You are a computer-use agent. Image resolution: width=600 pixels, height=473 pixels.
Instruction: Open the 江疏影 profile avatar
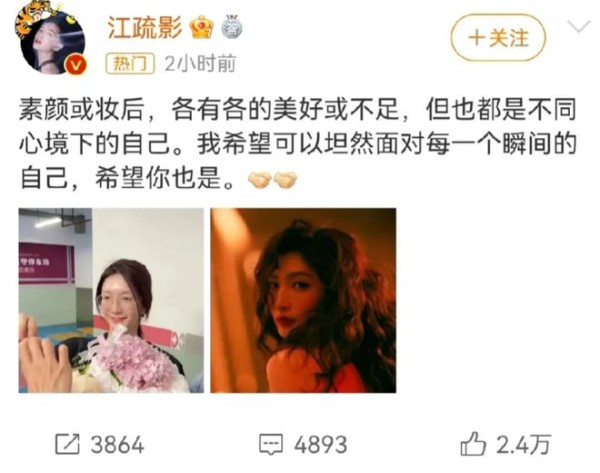(52, 41)
